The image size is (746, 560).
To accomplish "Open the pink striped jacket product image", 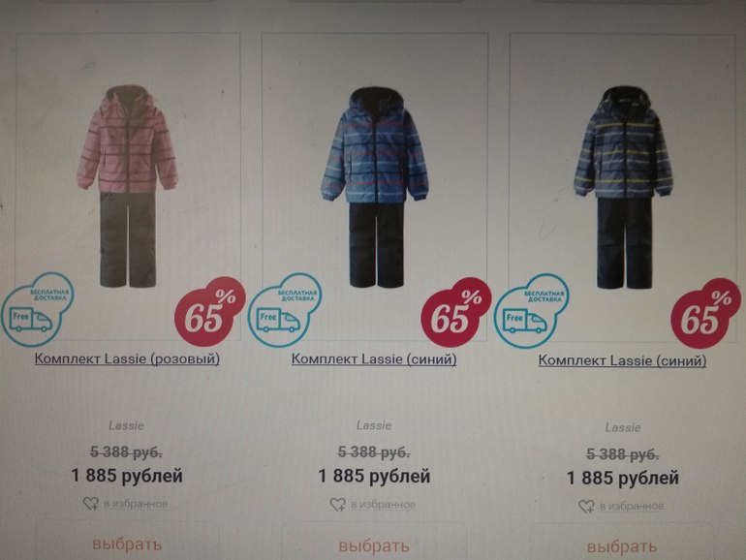I will (128, 187).
